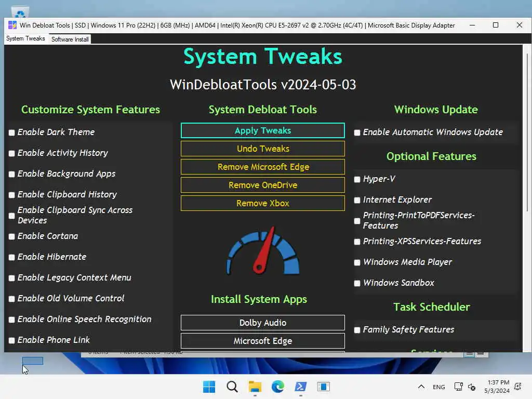This screenshot has height=399, width=532.
Task: Open the Software Install tab
Action: point(70,39)
